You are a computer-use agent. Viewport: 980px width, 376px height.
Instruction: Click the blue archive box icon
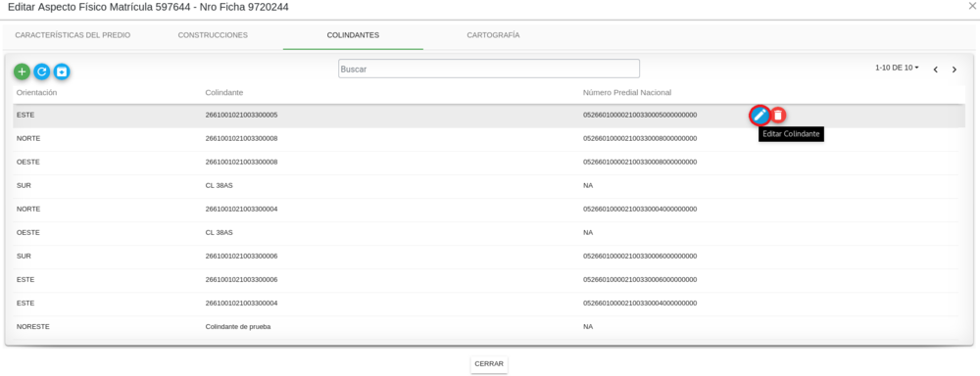pyautogui.click(x=61, y=71)
